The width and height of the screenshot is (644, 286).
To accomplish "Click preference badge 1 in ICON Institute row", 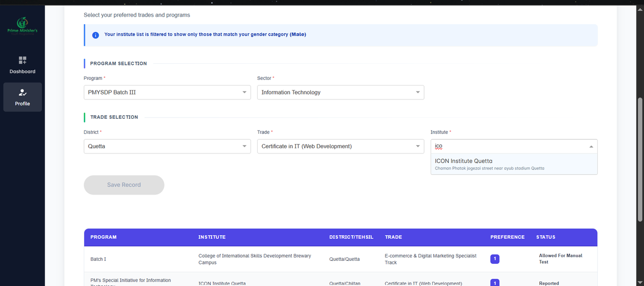I will tap(495, 282).
